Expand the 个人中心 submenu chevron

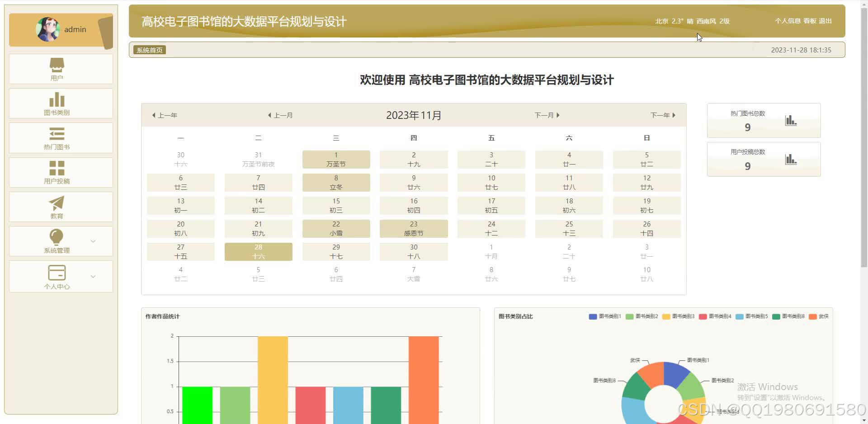point(93,277)
